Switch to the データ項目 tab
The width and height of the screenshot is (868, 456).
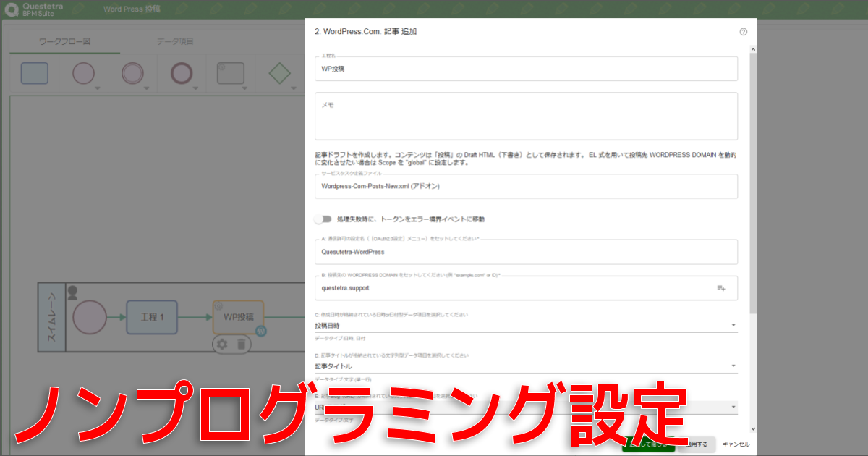coord(175,42)
